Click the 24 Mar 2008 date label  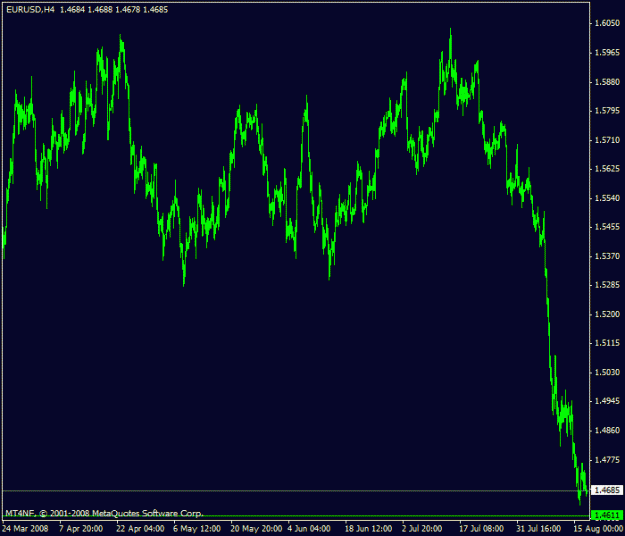[x=25, y=529]
